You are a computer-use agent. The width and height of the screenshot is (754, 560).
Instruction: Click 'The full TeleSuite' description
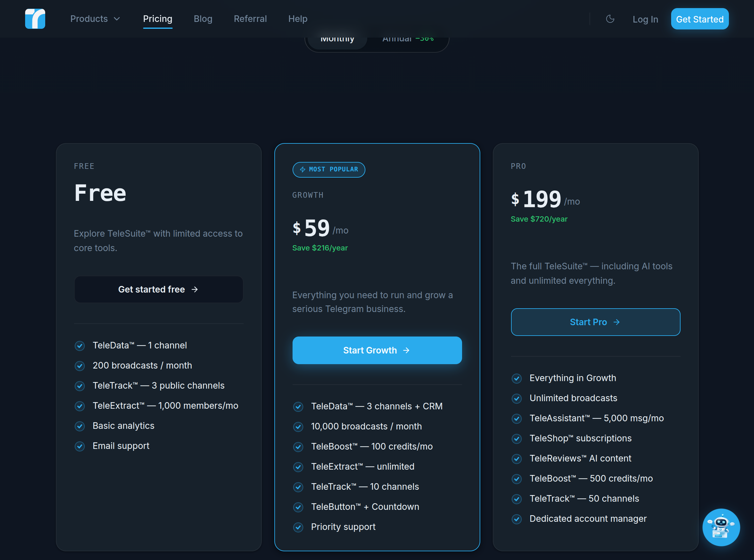591,273
